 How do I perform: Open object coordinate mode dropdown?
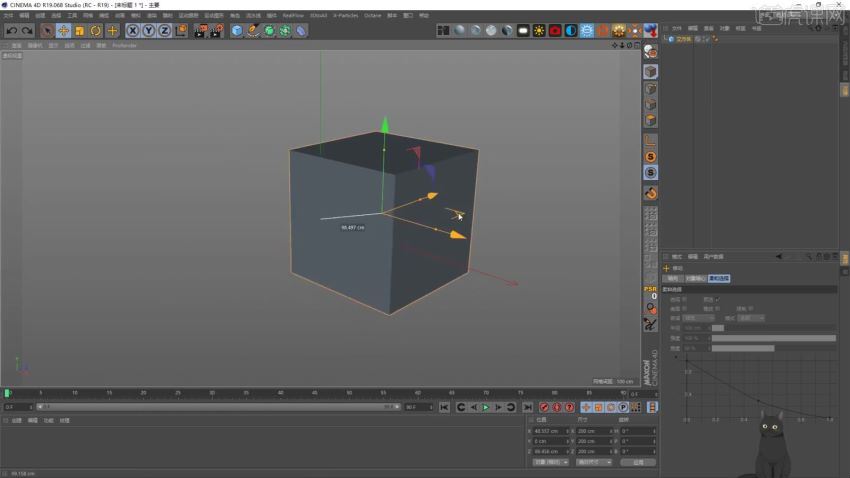(x=551, y=462)
